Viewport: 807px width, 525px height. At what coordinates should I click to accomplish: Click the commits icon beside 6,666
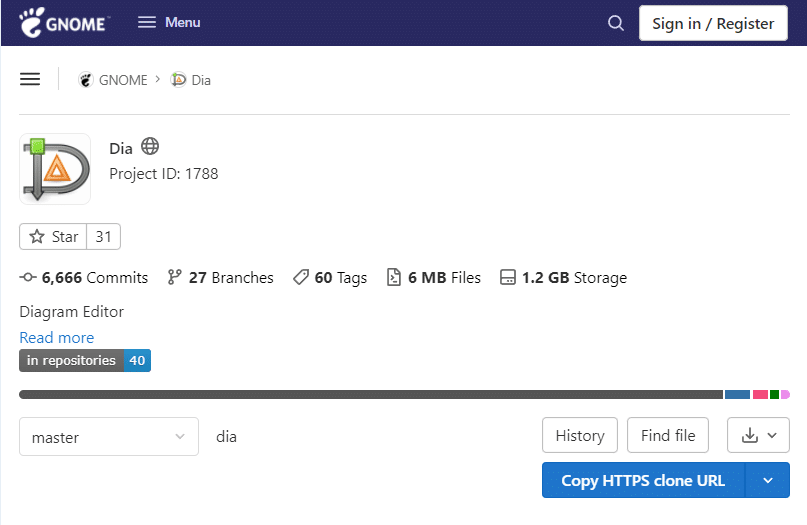click(x=28, y=277)
